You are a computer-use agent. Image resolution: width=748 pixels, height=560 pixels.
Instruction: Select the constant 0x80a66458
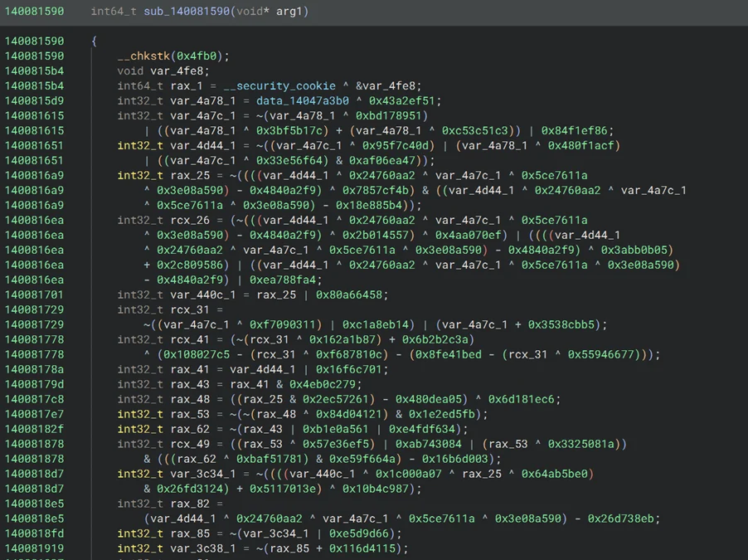click(349, 295)
